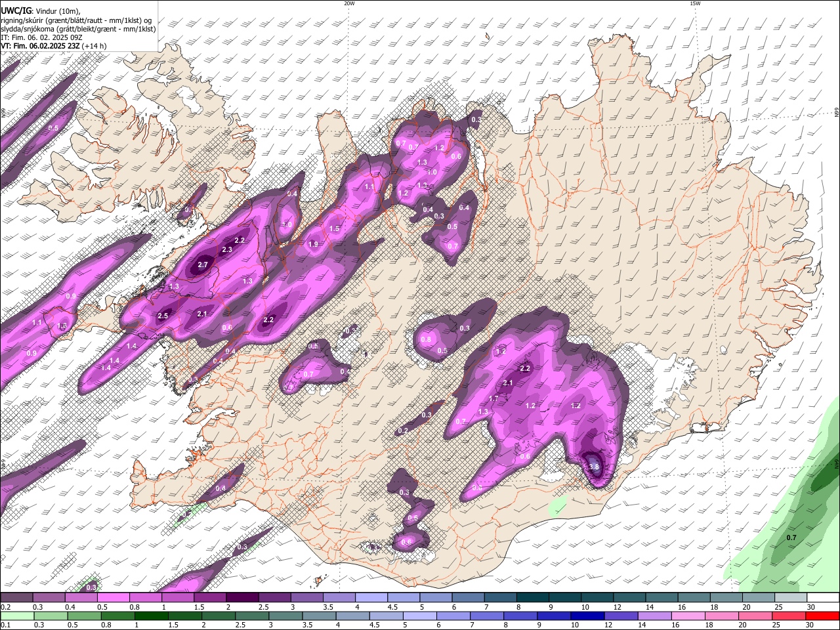Image resolution: width=840 pixels, height=630 pixels.
Task: Click the red swatch labeled 30 in lower legend row
Action: pyautogui.click(x=822, y=616)
